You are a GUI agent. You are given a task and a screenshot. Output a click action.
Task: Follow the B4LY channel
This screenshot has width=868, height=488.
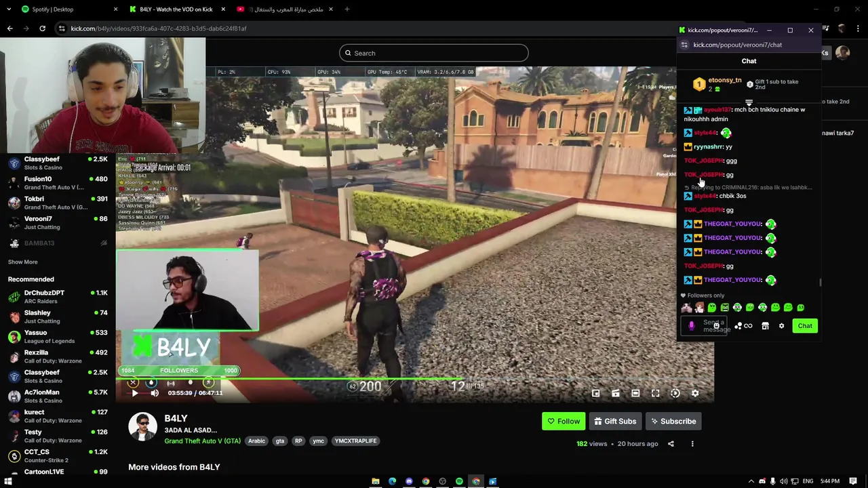tap(564, 422)
